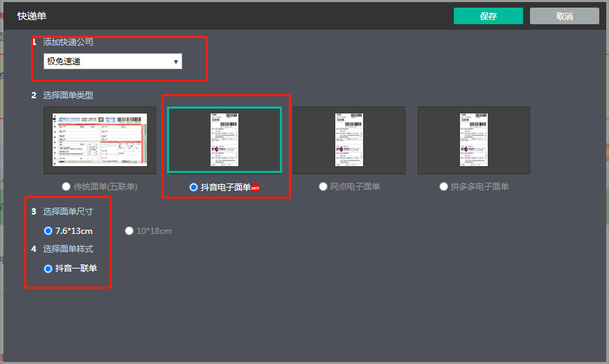Click the 拼多多电子面单 waybill thumbnail
Viewport: 609px width, 364px height.
pyautogui.click(x=474, y=140)
